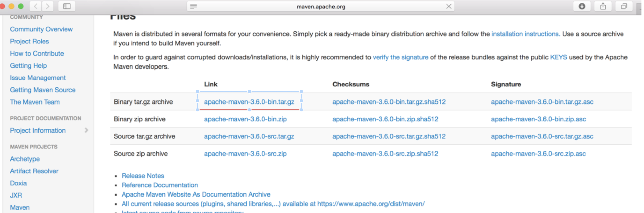The image size is (644, 213).
Task: Open src.zip.asc signature link
Action: point(538,154)
